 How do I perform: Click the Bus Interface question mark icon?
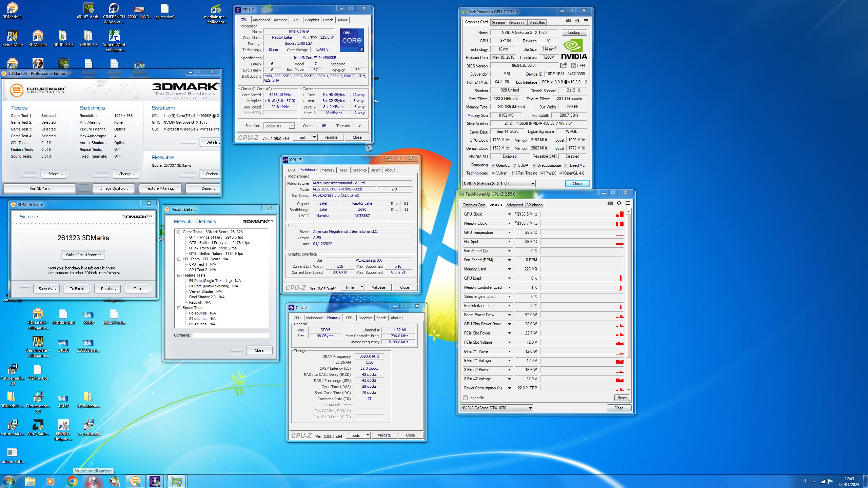point(586,82)
